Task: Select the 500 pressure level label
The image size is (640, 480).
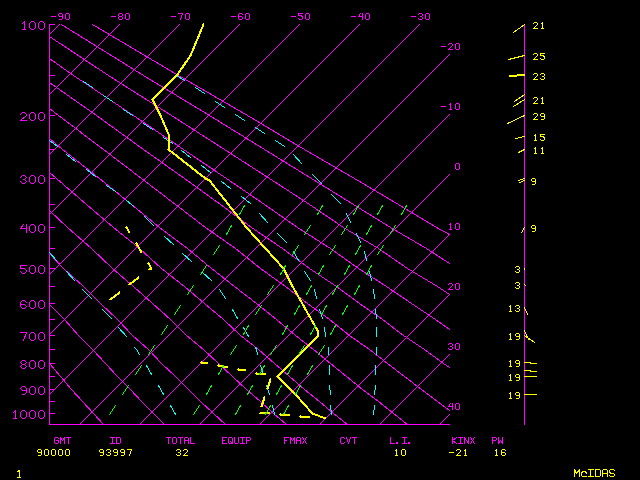Action: (x=33, y=270)
